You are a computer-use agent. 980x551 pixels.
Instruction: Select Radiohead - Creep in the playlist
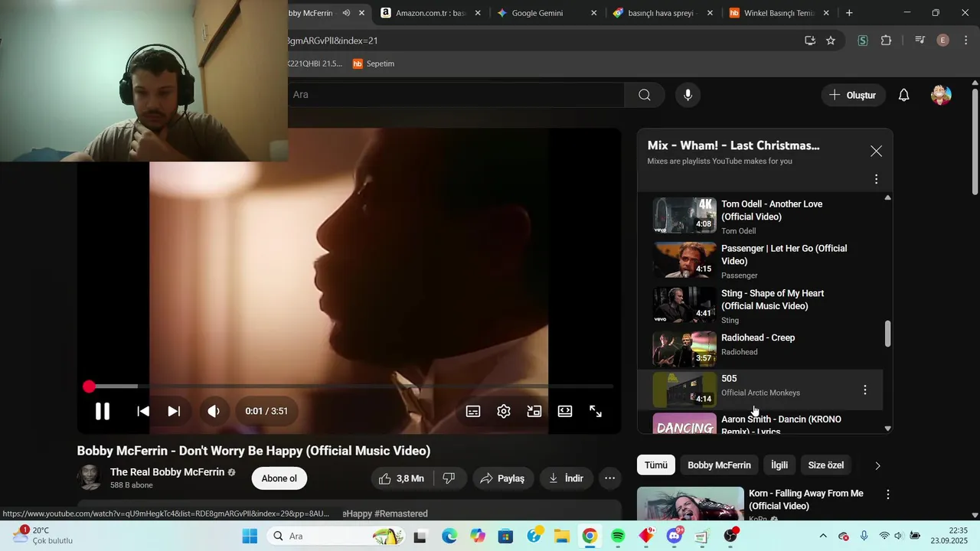point(761,349)
